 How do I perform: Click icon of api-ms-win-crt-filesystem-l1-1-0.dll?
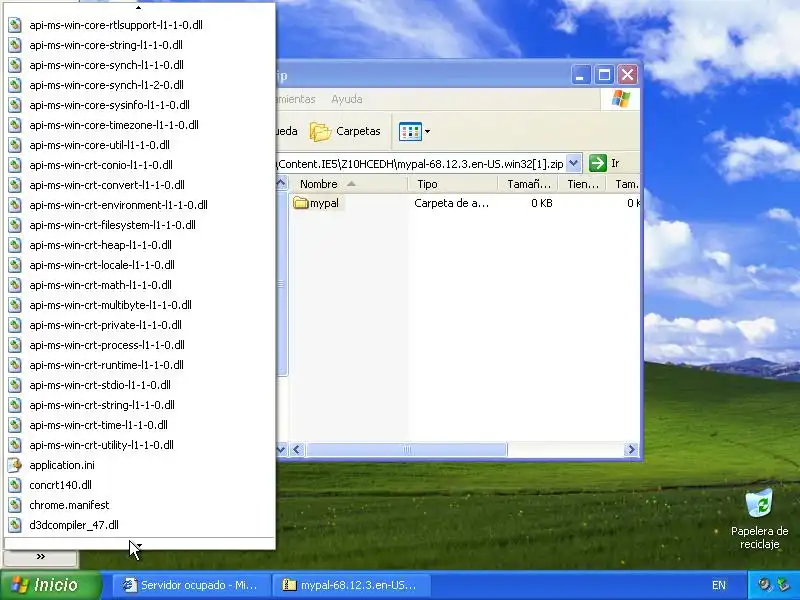point(15,225)
